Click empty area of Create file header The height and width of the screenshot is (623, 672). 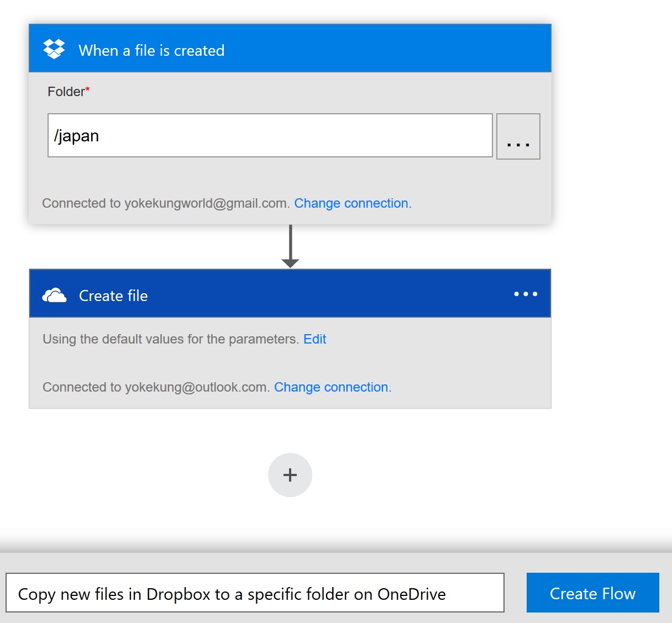pos(332,294)
